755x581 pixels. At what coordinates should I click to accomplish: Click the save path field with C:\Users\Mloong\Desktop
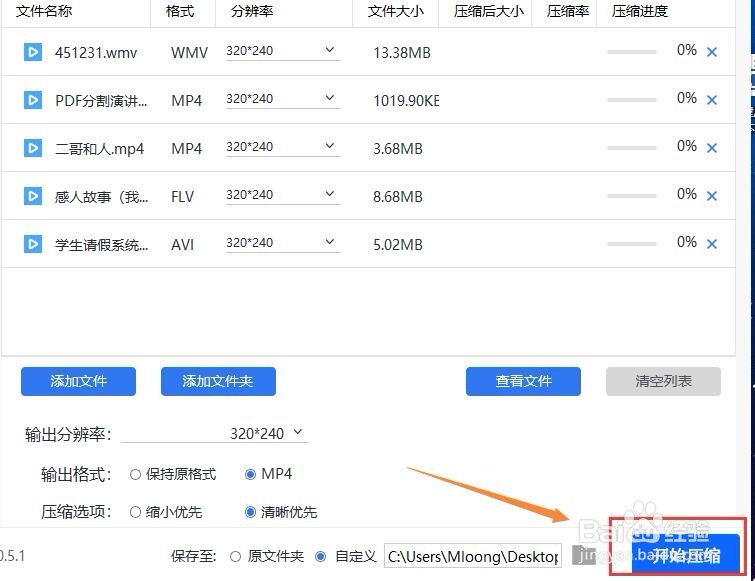[x=473, y=556]
